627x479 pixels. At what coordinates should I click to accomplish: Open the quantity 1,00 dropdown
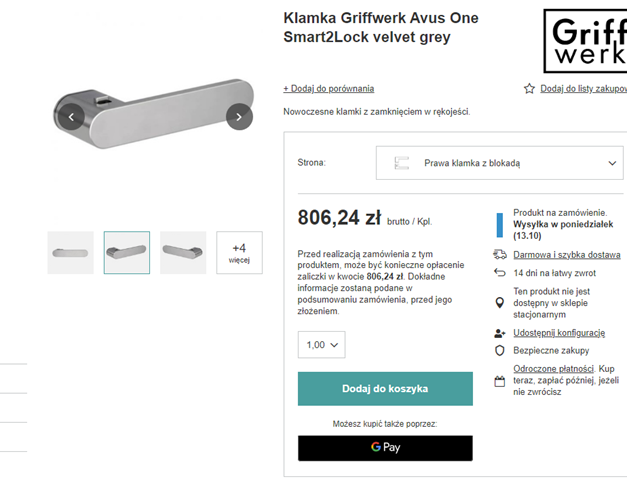click(321, 345)
